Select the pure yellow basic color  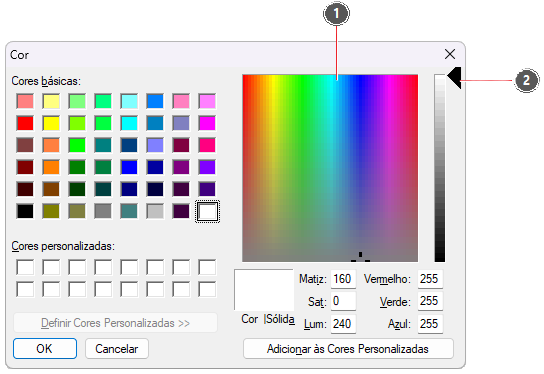click(x=51, y=123)
